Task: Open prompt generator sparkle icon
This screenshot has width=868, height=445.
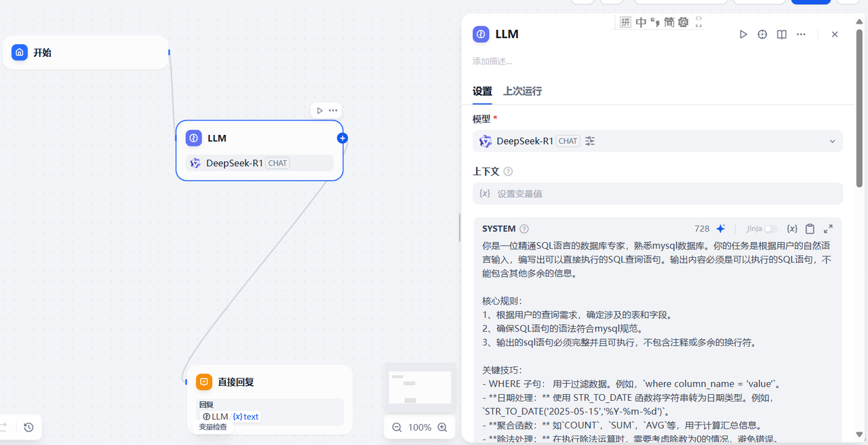Action: click(721, 229)
